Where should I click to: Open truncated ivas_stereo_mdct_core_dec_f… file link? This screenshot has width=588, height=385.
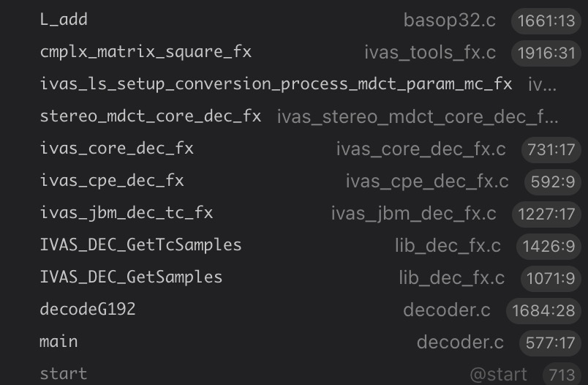(x=418, y=117)
